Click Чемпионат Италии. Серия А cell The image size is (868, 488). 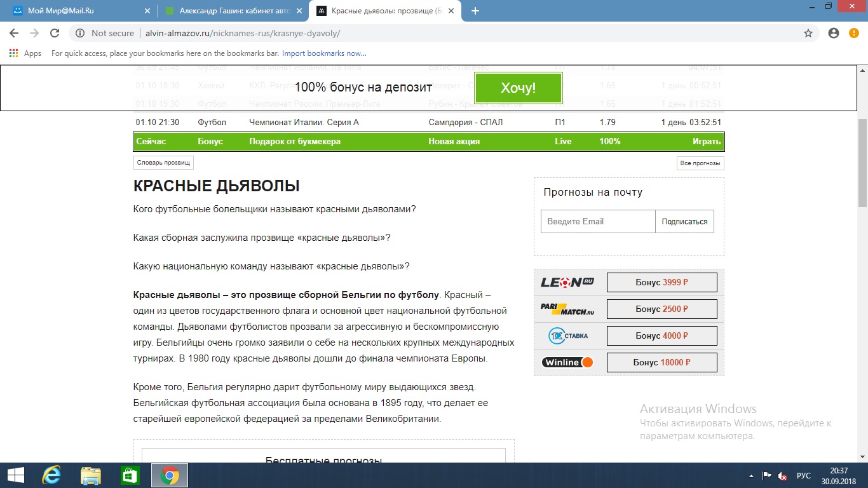click(304, 122)
